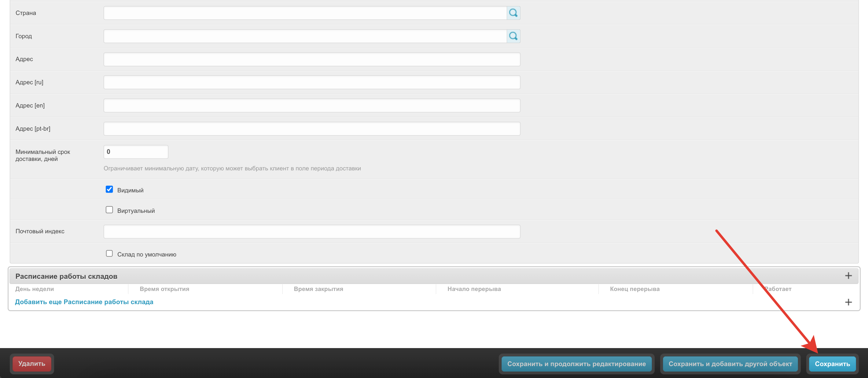868x378 pixels.
Task: Click the Адрес [en] text field
Action: 312,106
